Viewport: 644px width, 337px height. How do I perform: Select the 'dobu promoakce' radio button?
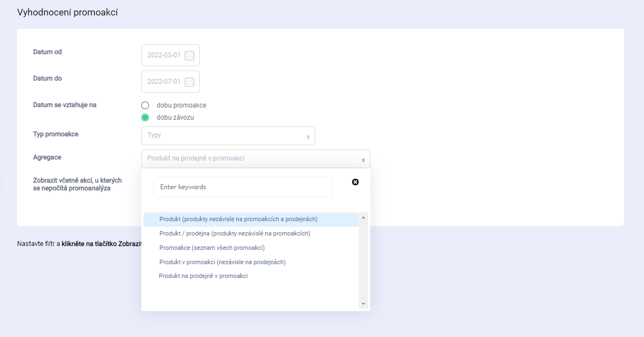click(145, 105)
